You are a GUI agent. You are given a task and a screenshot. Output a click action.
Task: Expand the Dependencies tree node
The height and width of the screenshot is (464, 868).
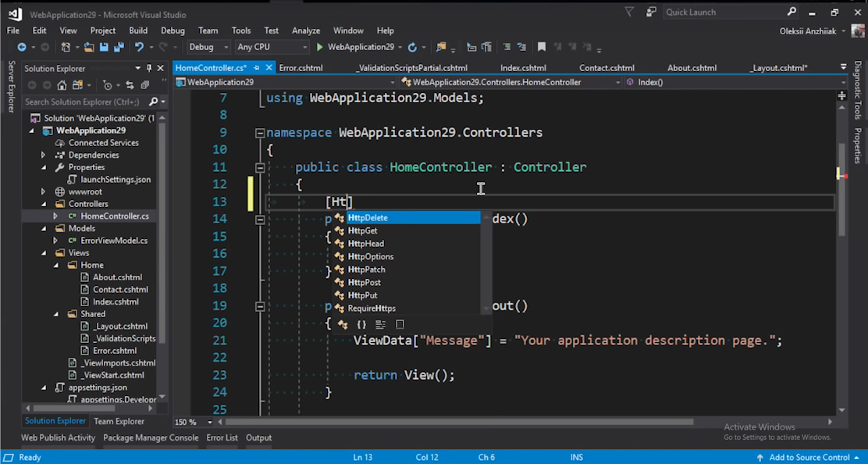coord(43,155)
